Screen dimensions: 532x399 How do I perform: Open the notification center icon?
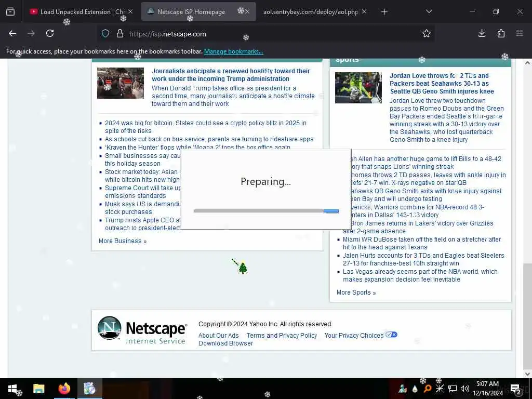516,389
